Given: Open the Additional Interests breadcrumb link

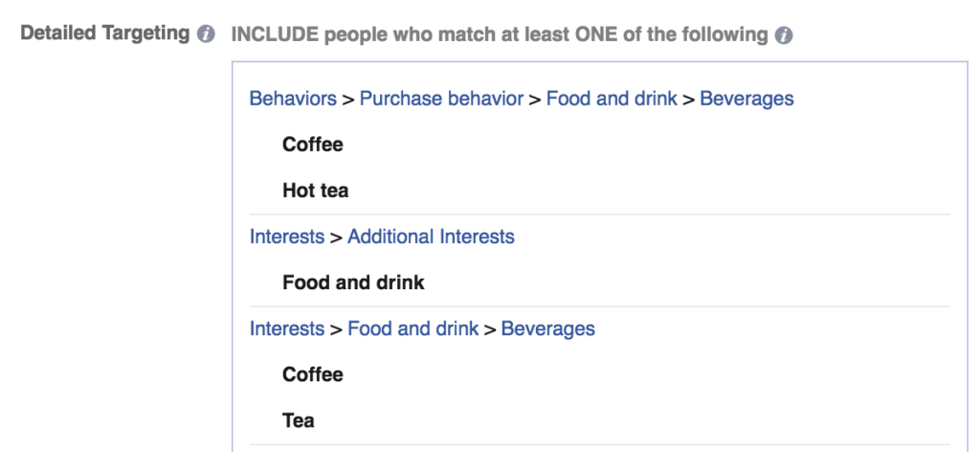Looking at the screenshot, I should (x=431, y=237).
